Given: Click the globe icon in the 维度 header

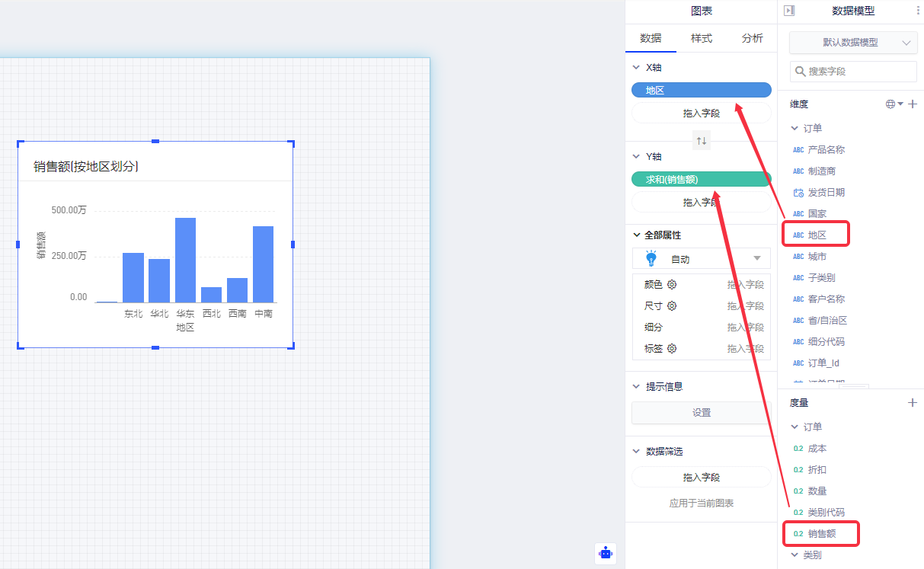Looking at the screenshot, I should click(890, 104).
